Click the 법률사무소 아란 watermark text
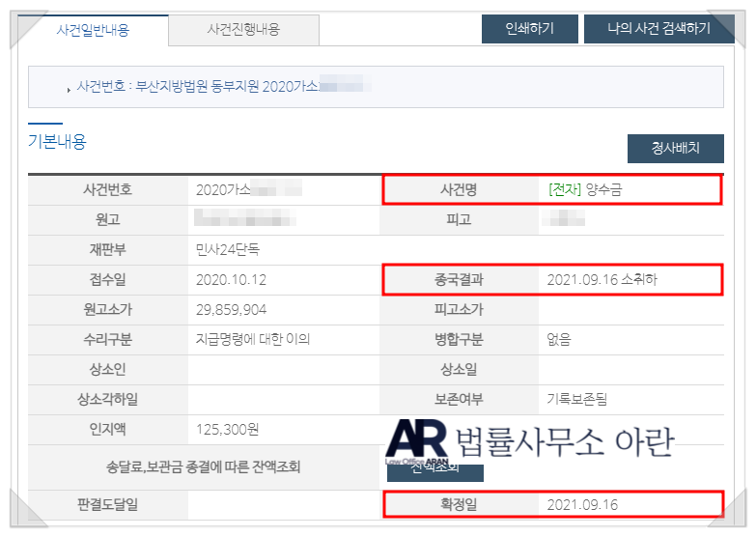This screenshot has width=756, height=537. click(563, 441)
